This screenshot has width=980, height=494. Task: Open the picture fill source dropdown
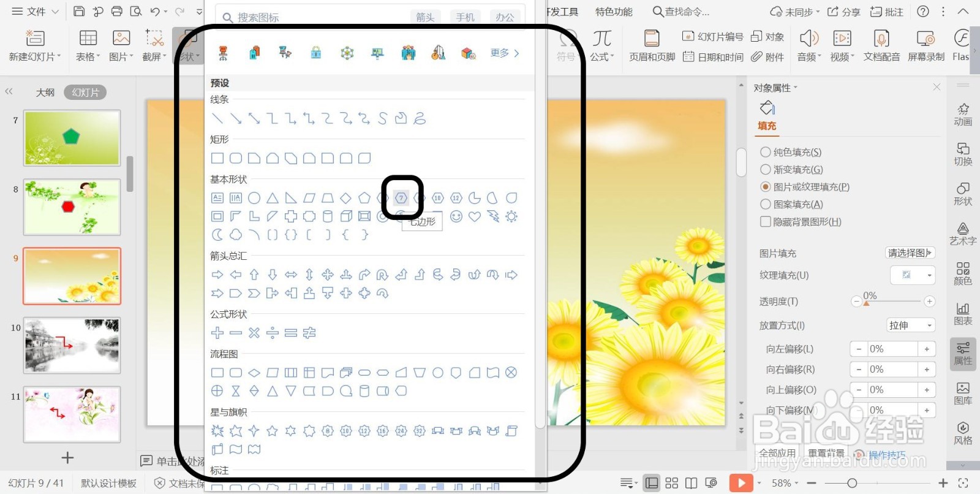coord(910,253)
